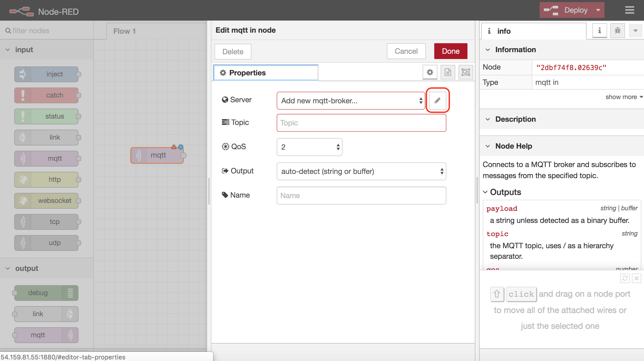The height and width of the screenshot is (361, 644).
Task: Expand show more node information
Action: [624, 97]
